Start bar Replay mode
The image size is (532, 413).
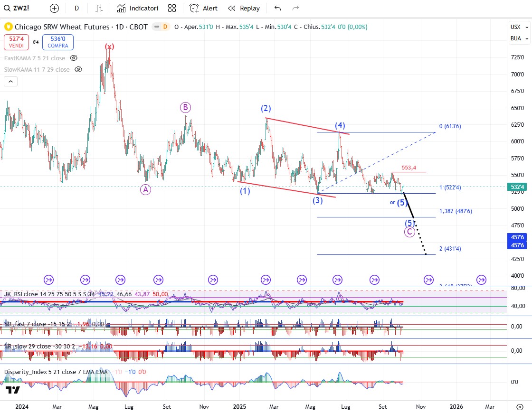[x=244, y=8]
